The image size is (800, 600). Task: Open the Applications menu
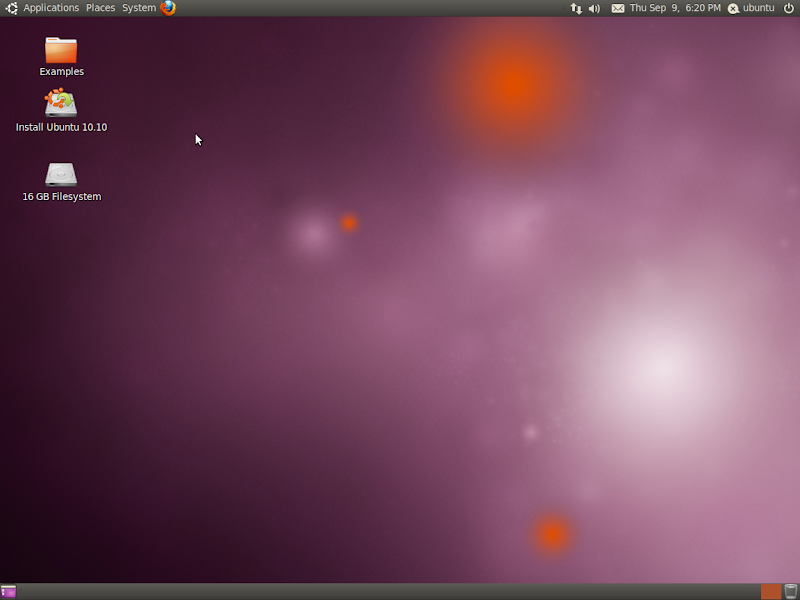coord(51,8)
